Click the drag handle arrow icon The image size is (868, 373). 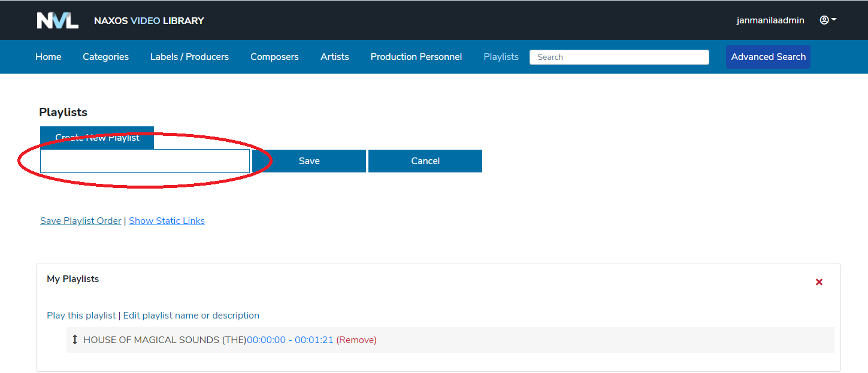click(x=75, y=340)
